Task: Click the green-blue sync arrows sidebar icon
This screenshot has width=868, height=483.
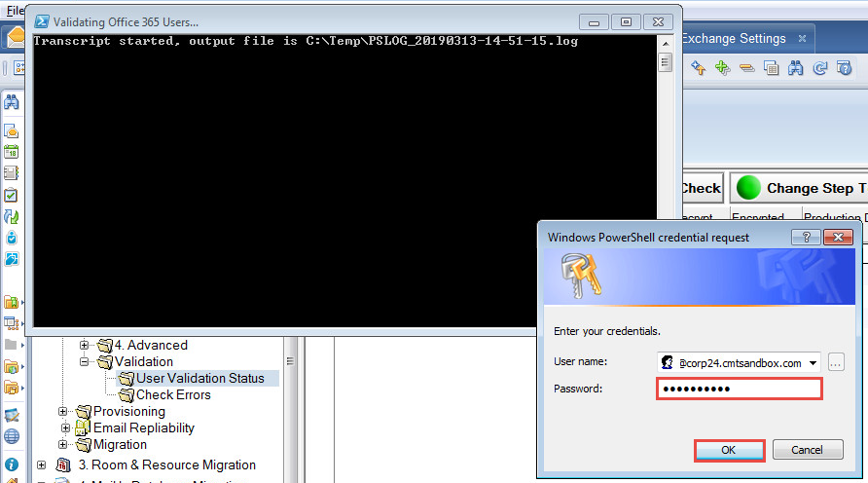Action: [x=11, y=216]
